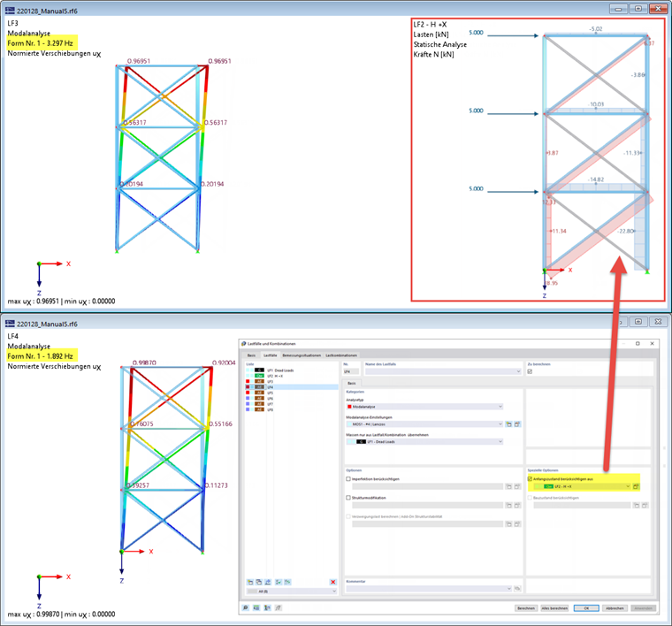Edit Modalanalyse-Einstellungen via the edit icon
The width and height of the screenshot is (672, 626).
[x=517, y=424]
